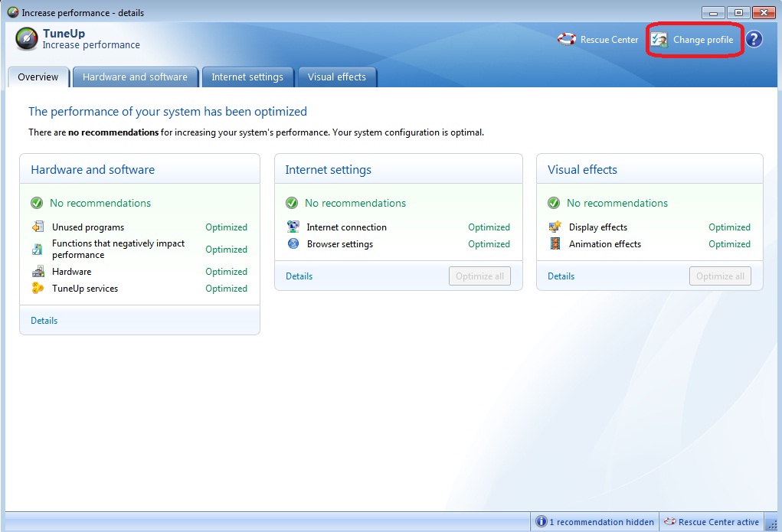Click the Browser settings globe icon
Screen dimensions: 782x532
293,244
